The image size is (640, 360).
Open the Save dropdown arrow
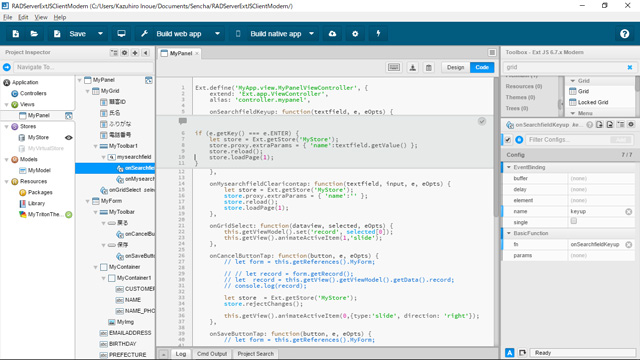[100, 34]
